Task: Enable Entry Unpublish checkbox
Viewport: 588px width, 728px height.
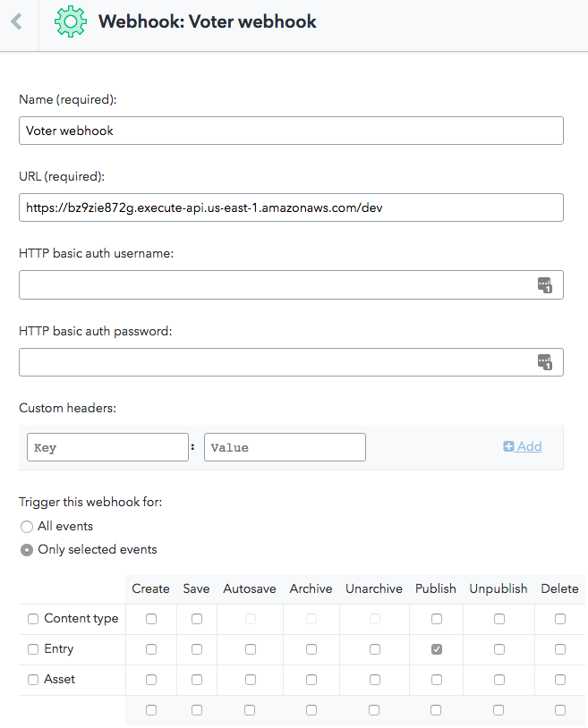Action: [499, 649]
